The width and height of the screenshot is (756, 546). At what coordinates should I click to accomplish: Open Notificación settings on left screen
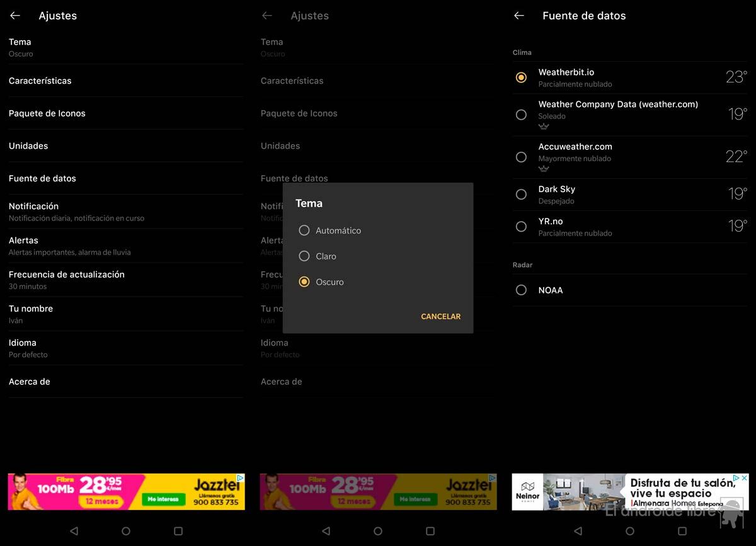click(126, 212)
